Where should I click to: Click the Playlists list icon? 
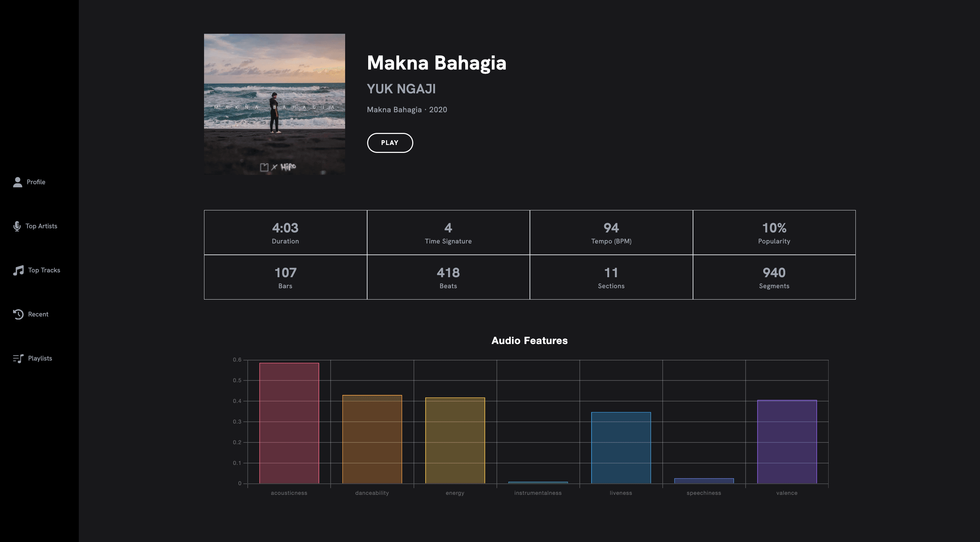coord(18,358)
